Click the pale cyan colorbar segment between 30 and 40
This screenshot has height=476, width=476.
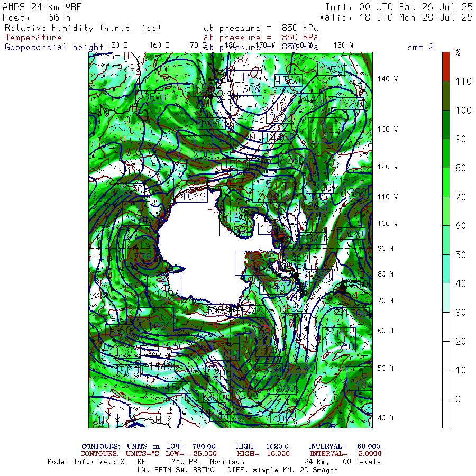click(446, 298)
